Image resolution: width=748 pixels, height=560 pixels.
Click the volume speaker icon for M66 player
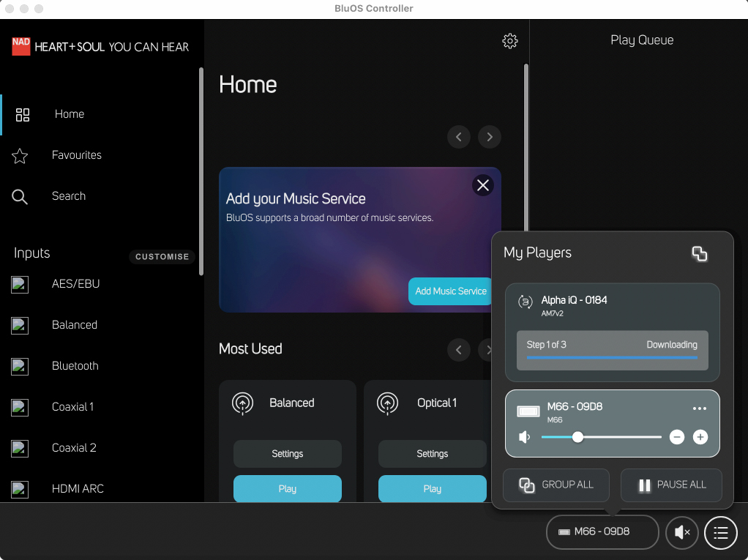click(x=525, y=437)
